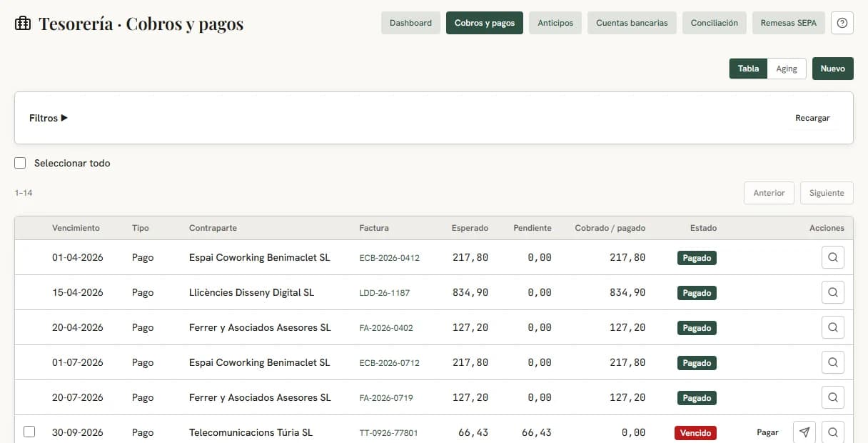Go to the Siguiente page
868x443 pixels.
pos(827,193)
